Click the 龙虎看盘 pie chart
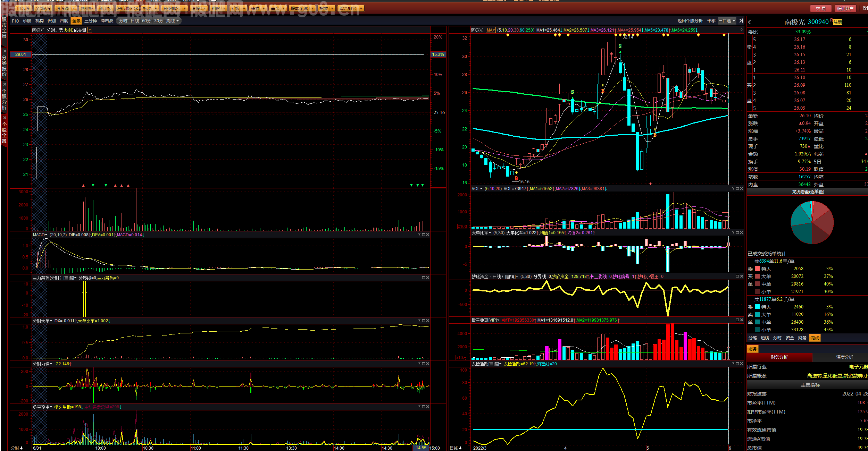 812,222
